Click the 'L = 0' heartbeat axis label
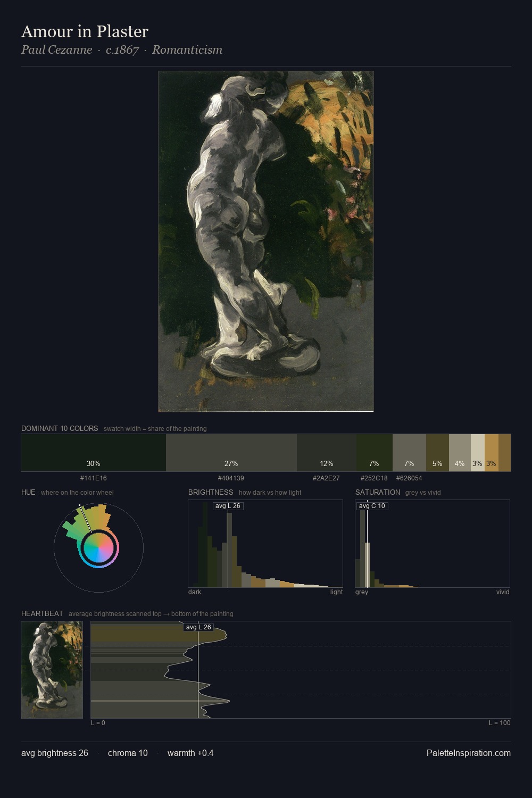Screen dimensions: 532x798 click(98, 723)
